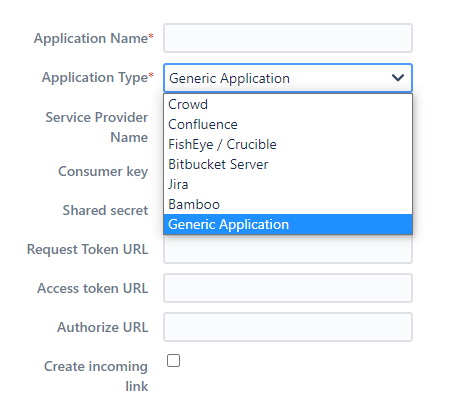Focus the Application Name text field
472x407 pixels.
click(x=288, y=38)
